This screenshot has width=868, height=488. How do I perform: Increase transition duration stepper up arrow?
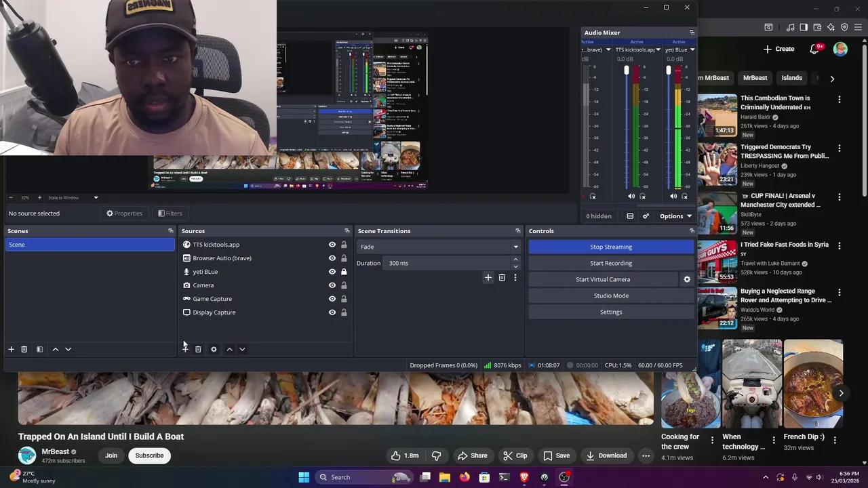click(515, 260)
